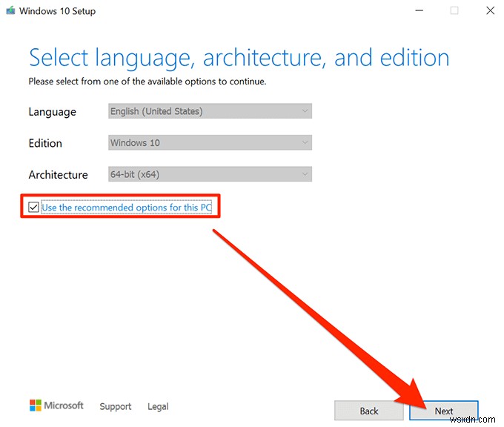
Task: Open the Support link
Action: (x=116, y=406)
